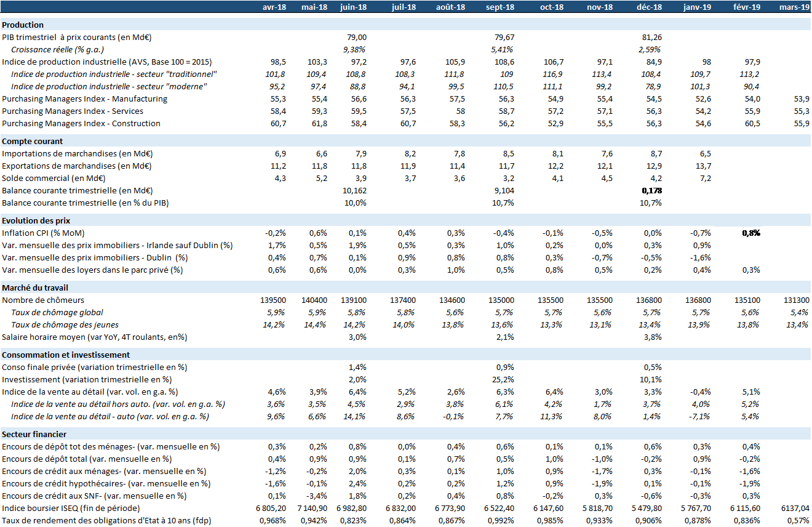Select retail auto sales value -7,1%
The height and width of the screenshot is (527, 812).
(x=701, y=416)
